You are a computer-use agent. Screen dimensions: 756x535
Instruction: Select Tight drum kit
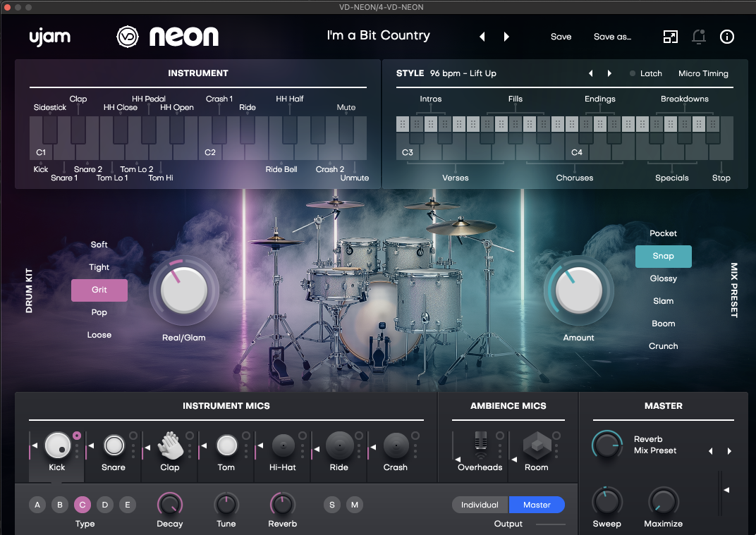(x=99, y=267)
